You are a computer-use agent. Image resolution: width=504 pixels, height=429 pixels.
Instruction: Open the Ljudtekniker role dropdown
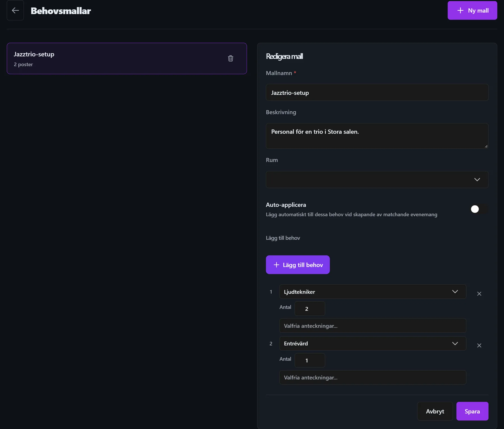[373, 292]
